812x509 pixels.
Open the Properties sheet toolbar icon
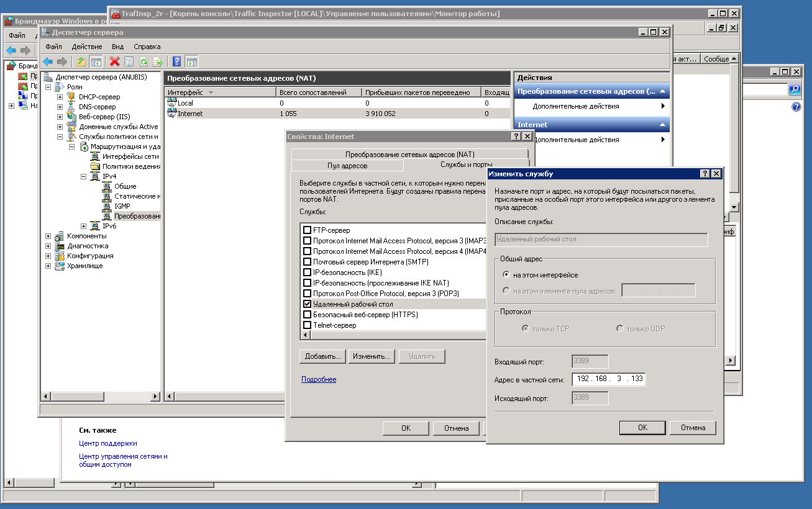[x=129, y=61]
